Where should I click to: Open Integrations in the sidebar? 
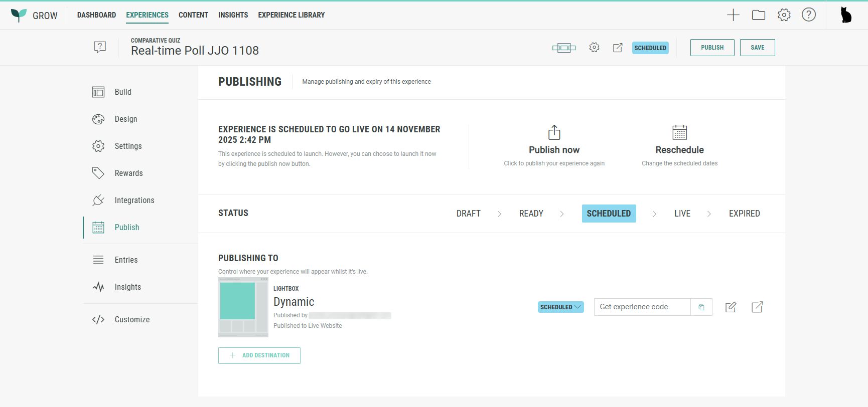[x=134, y=200]
